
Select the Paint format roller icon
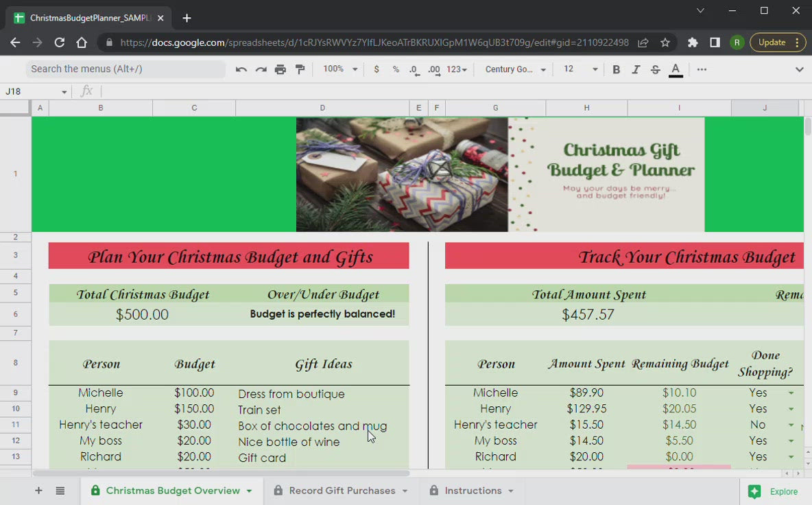(x=300, y=69)
